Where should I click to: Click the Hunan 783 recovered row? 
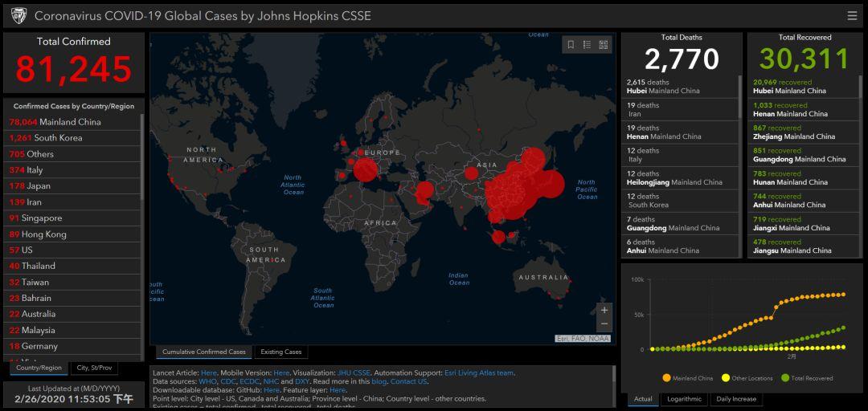click(x=803, y=178)
